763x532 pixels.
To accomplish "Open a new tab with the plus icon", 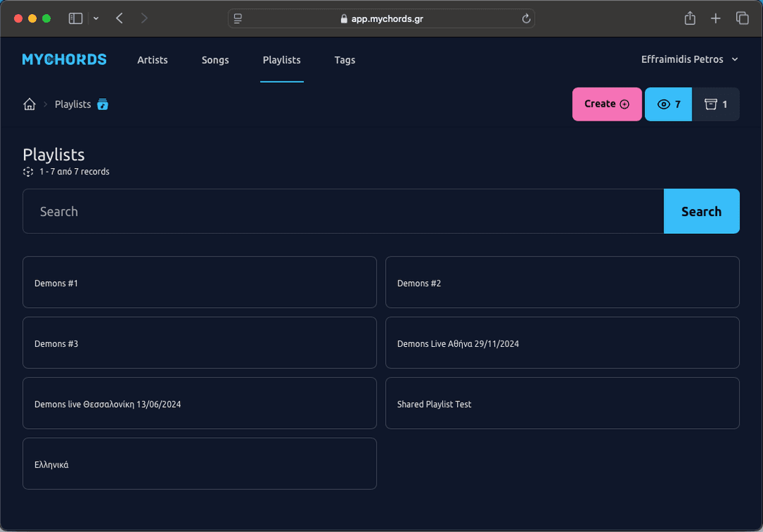I will (x=716, y=18).
